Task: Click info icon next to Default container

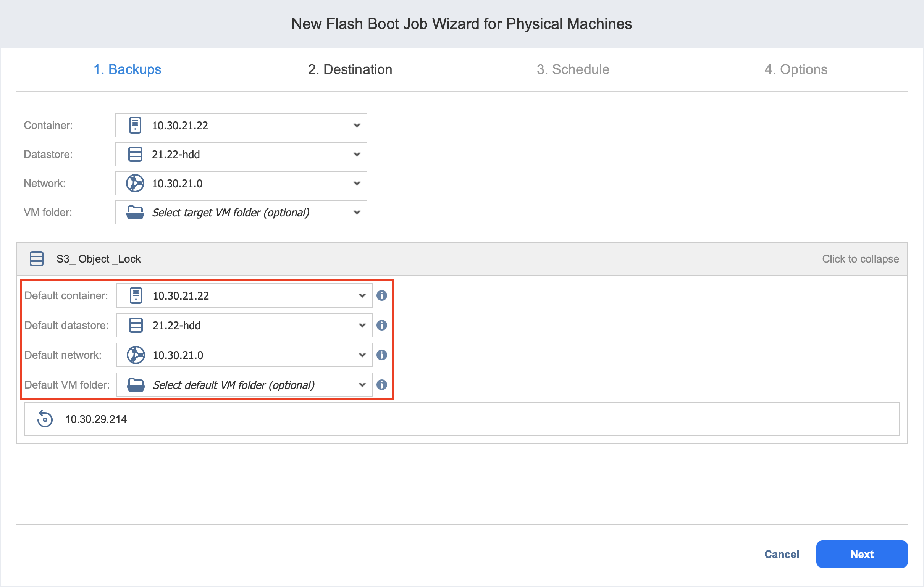Action: click(x=381, y=295)
